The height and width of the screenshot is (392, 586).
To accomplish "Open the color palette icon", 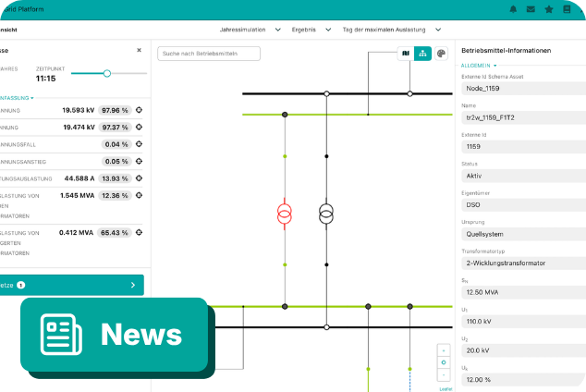I will 442,54.
